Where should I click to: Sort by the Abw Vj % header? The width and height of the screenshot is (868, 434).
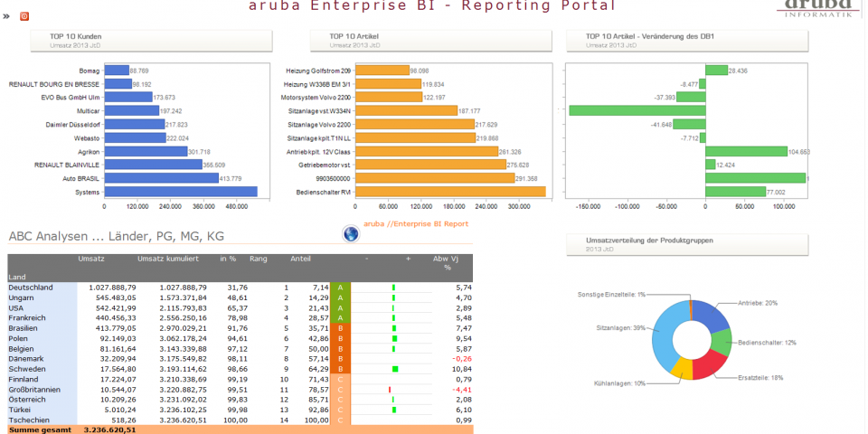coord(445,262)
